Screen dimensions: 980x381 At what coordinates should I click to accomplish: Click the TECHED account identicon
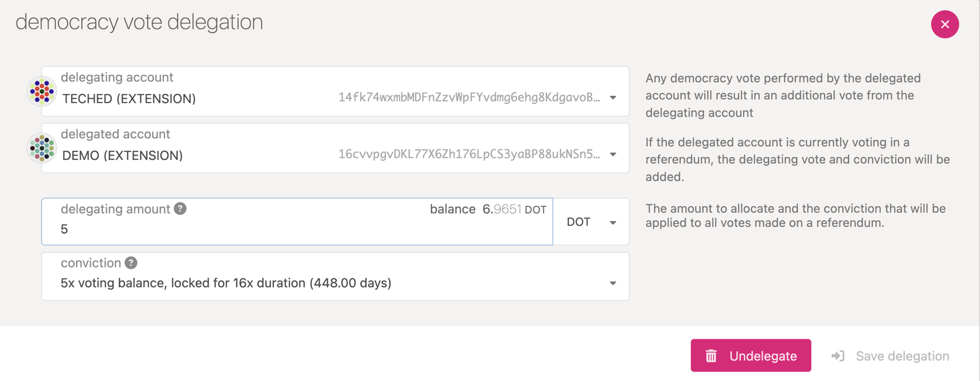[x=42, y=92]
